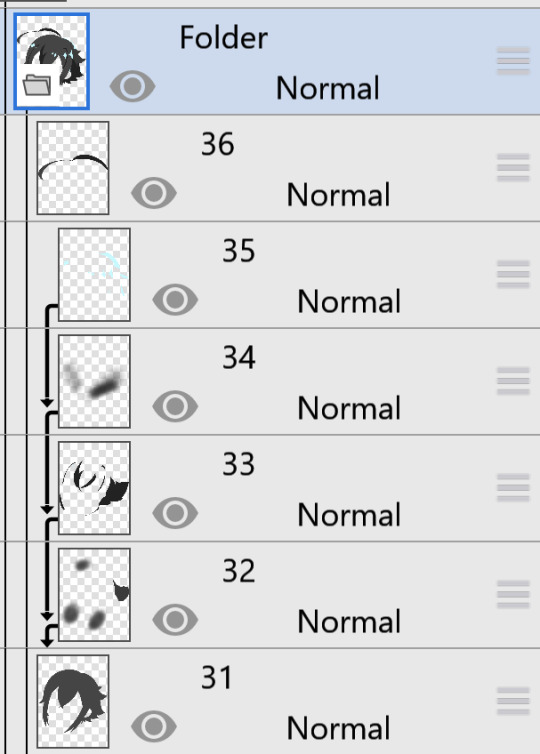Click the folder icon on Folder thumbnail
The width and height of the screenshot is (540, 754).
click(x=37, y=85)
